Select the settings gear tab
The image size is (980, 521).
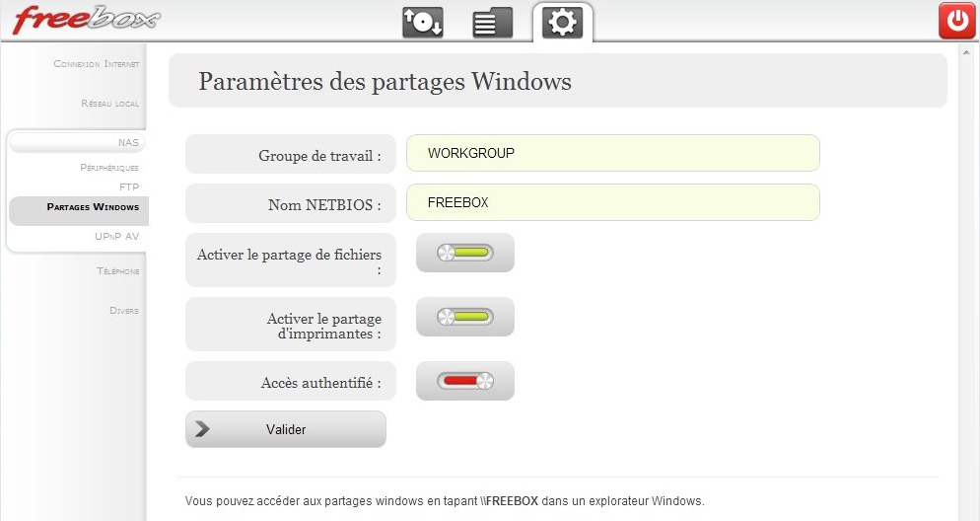click(562, 23)
